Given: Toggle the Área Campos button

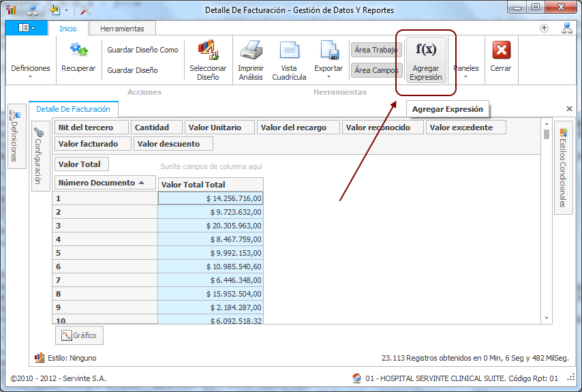Looking at the screenshot, I should pyautogui.click(x=376, y=70).
